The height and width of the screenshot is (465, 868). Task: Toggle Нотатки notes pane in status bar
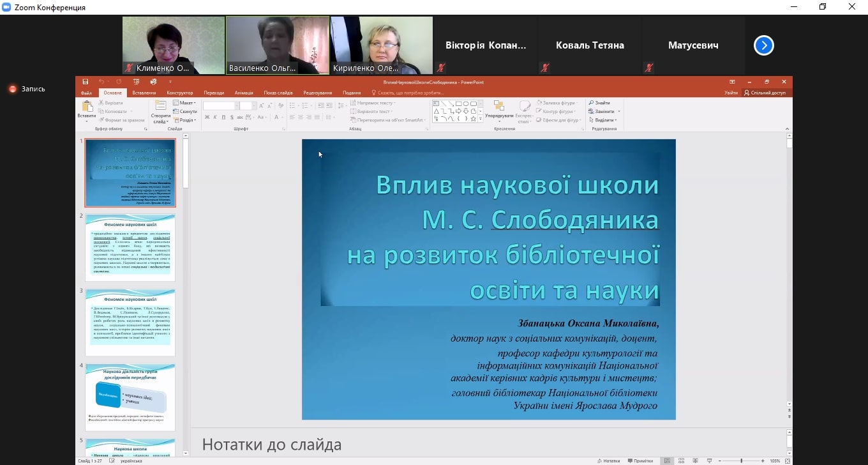click(x=608, y=461)
